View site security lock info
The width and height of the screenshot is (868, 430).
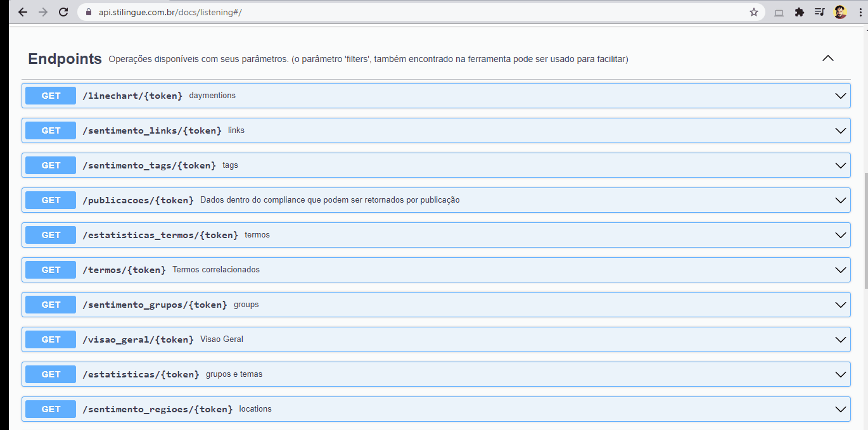coord(89,12)
